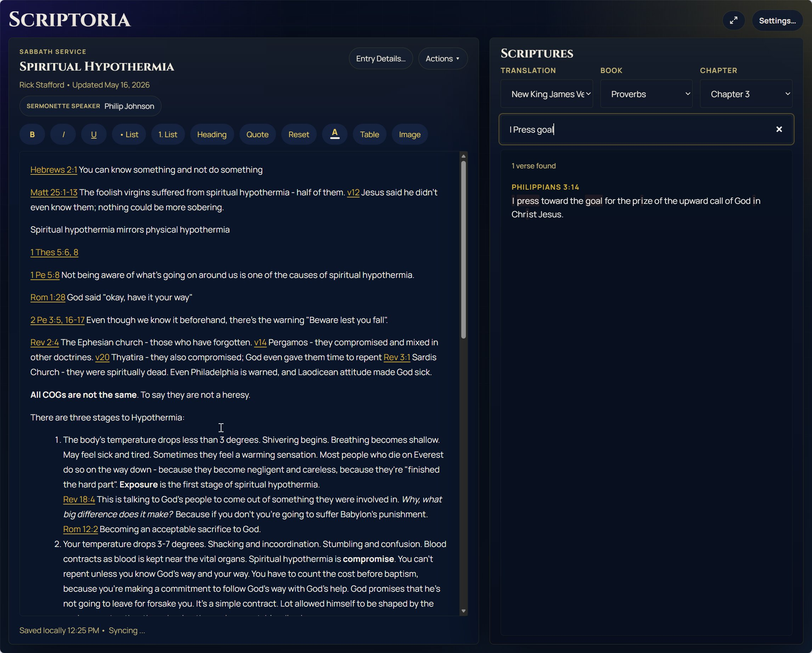
Task: Click the 'Syncing ...' status text
Action: click(x=126, y=630)
